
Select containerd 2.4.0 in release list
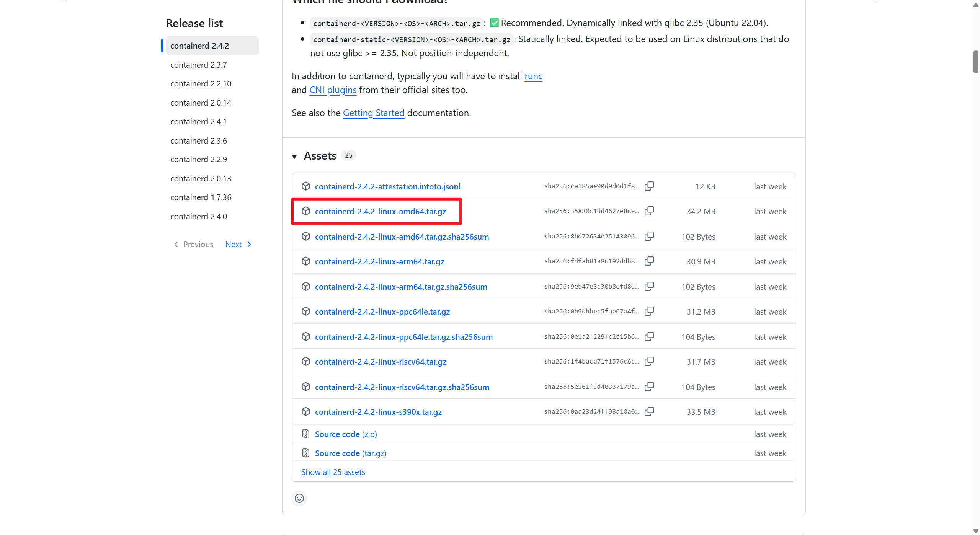point(198,216)
